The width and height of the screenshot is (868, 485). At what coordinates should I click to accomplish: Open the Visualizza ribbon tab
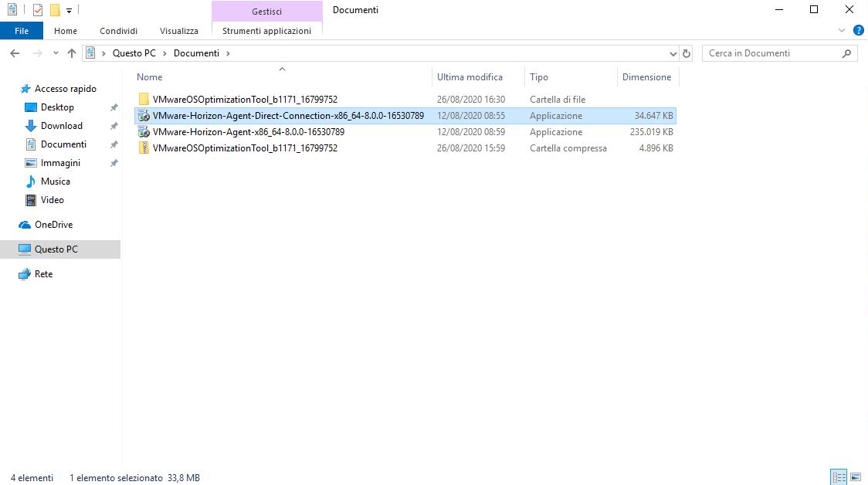(x=179, y=31)
